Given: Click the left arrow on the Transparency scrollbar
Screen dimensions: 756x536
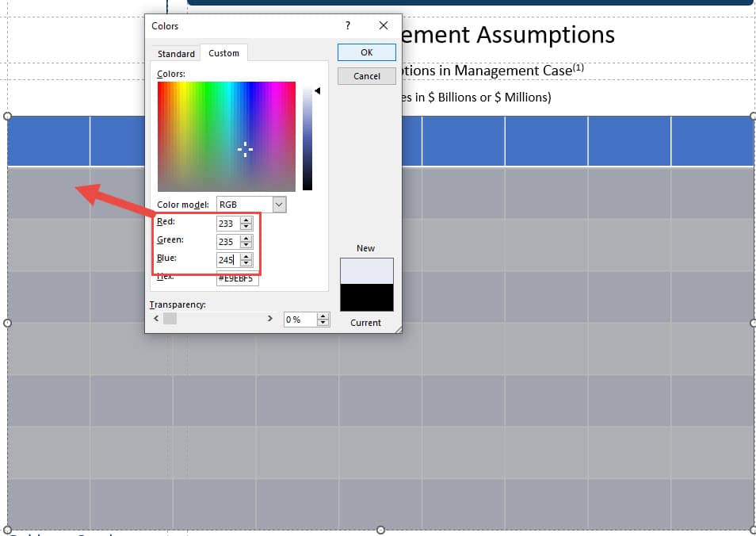Looking at the screenshot, I should [156, 319].
